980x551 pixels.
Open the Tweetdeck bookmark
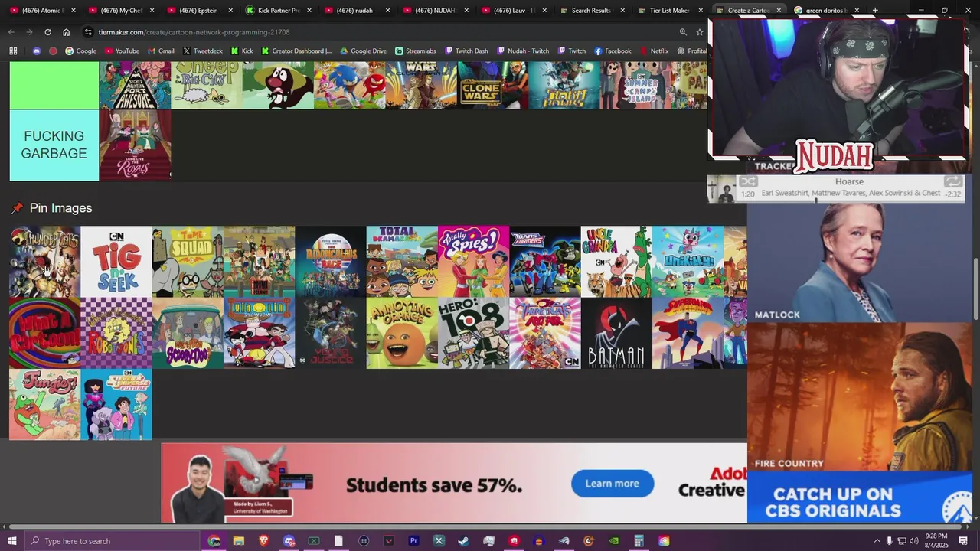(x=203, y=51)
